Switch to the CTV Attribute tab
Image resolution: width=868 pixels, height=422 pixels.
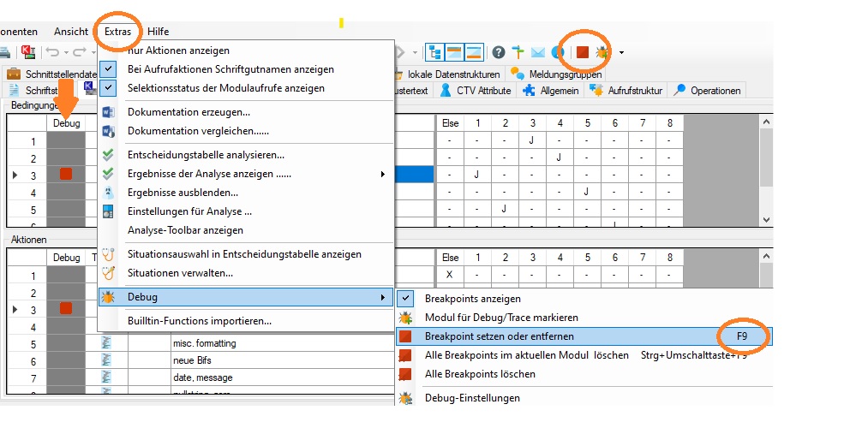click(476, 90)
